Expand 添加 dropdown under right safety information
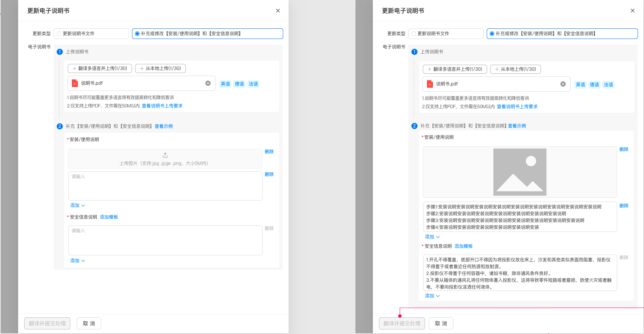Image resolution: width=644 pixels, height=334 pixels. [432, 296]
